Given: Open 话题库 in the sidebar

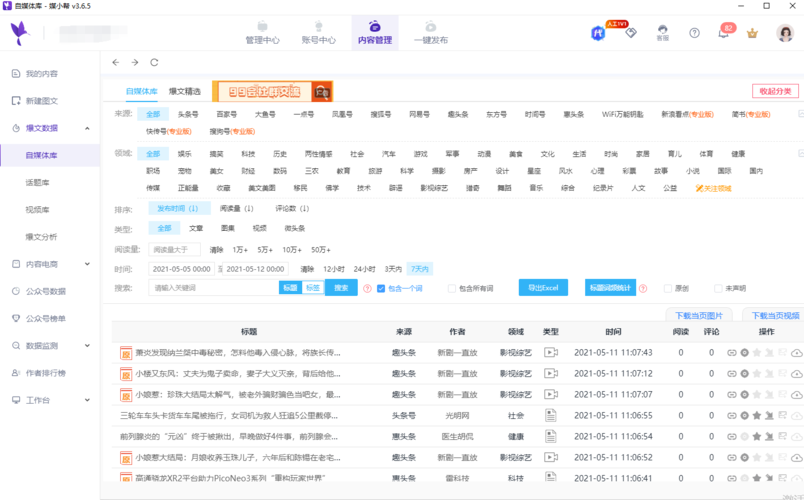Looking at the screenshot, I should [37, 183].
